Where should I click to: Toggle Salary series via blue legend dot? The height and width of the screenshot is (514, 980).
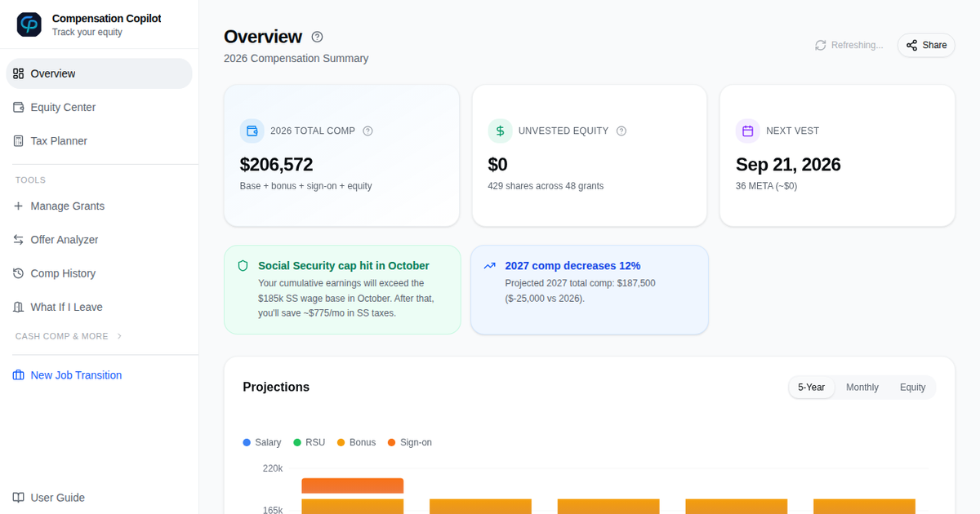[247, 442]
